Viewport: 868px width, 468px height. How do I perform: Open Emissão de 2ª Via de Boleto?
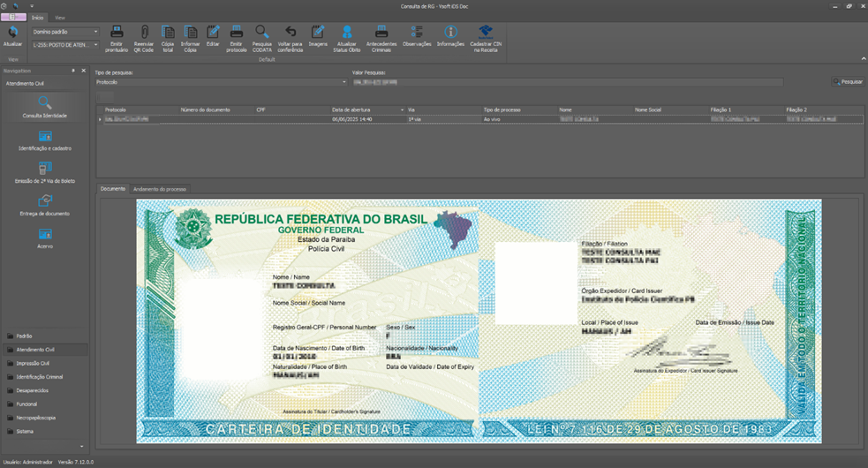45,173
